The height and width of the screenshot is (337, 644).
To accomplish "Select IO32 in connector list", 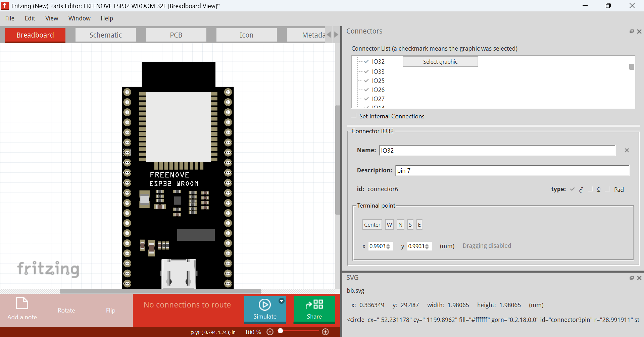I will pyautogui.click(x=378, y=61).
